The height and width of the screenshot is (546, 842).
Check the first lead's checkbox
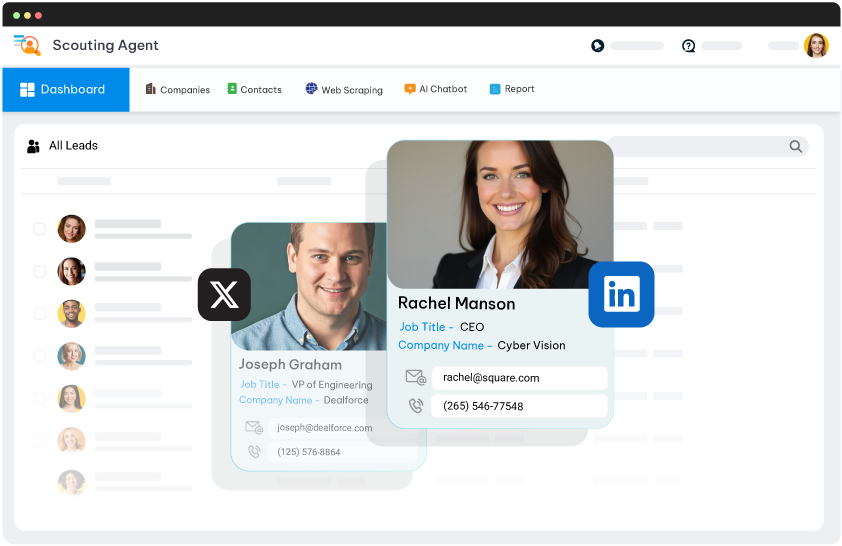[x=40, y=229]
